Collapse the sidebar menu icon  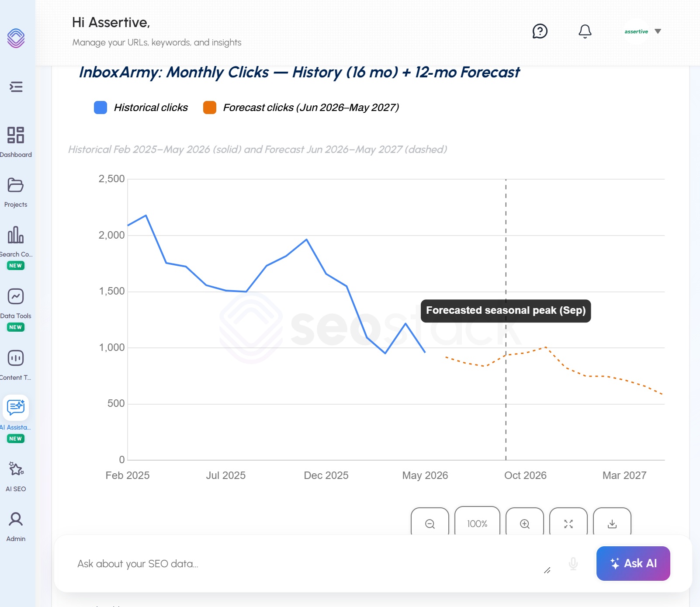[16, 87]
